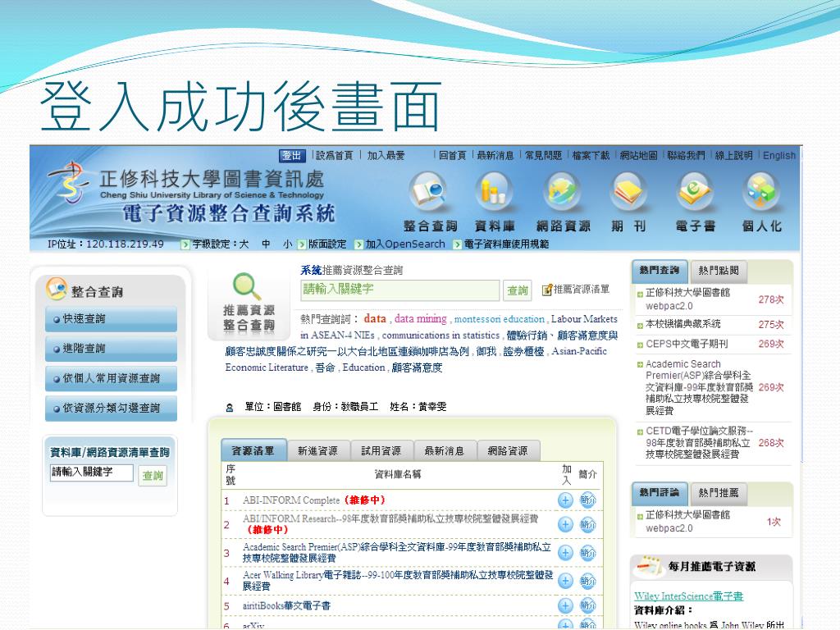
Task: Select the 熱門點閱 tab
Action: point(719,271)
